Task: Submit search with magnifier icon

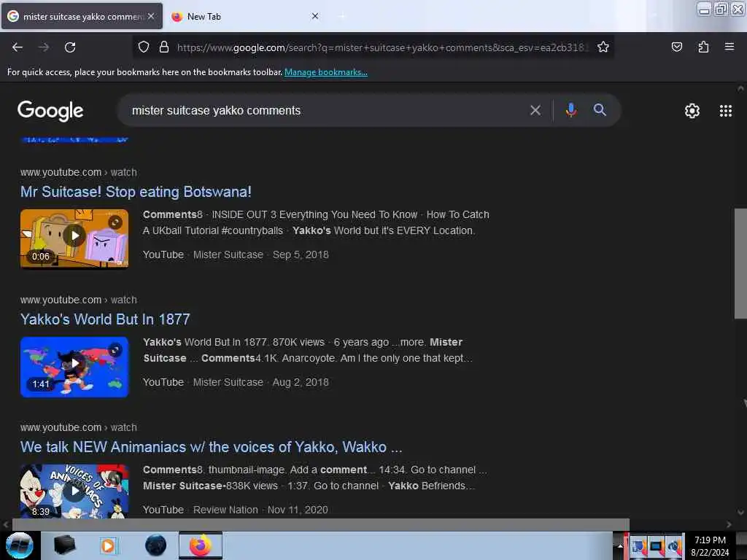Action: [x=600, y=111]
